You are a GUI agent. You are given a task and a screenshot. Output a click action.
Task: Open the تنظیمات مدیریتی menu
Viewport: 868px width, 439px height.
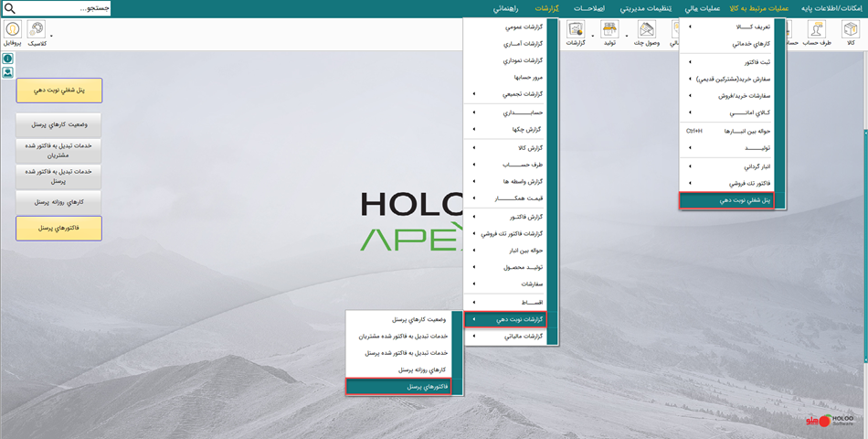(645, 9)
